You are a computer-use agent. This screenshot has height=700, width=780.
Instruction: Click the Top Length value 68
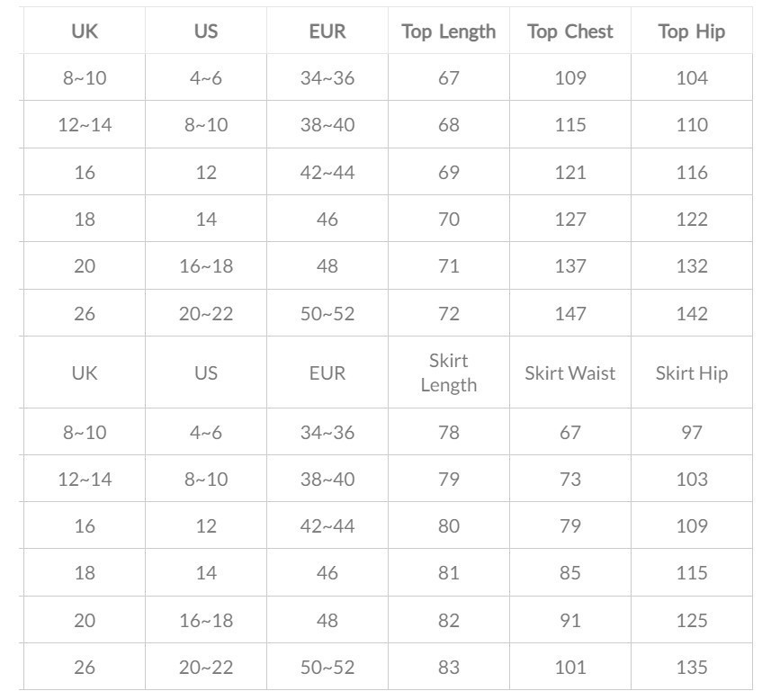[448, 125]
